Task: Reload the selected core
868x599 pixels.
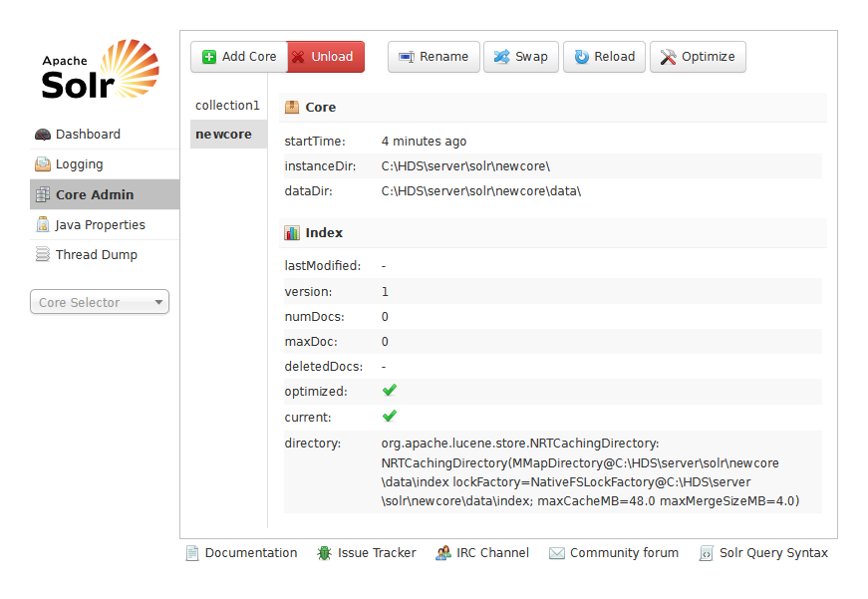Action: point(605,57)
